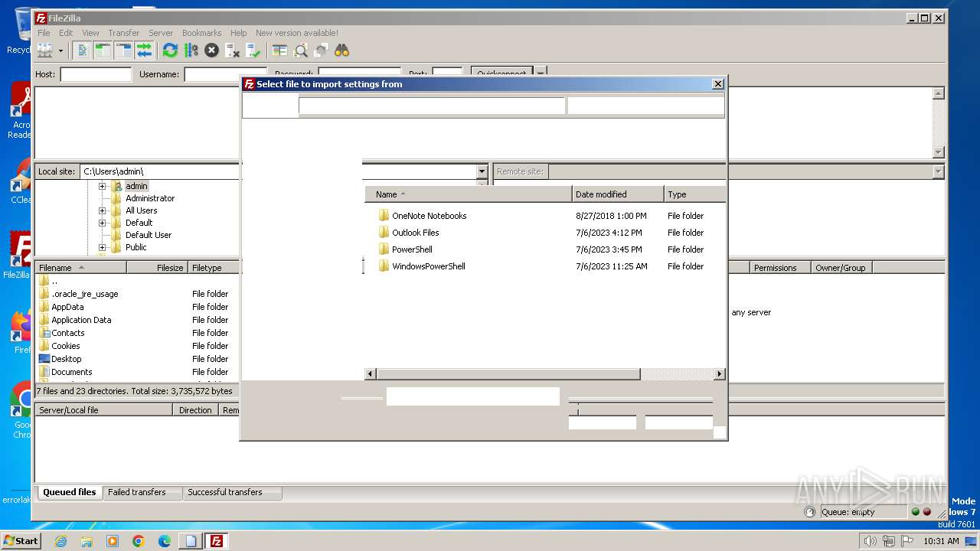
Task: Open FileZilla taskbar button
Action: (x=217, y=541)
